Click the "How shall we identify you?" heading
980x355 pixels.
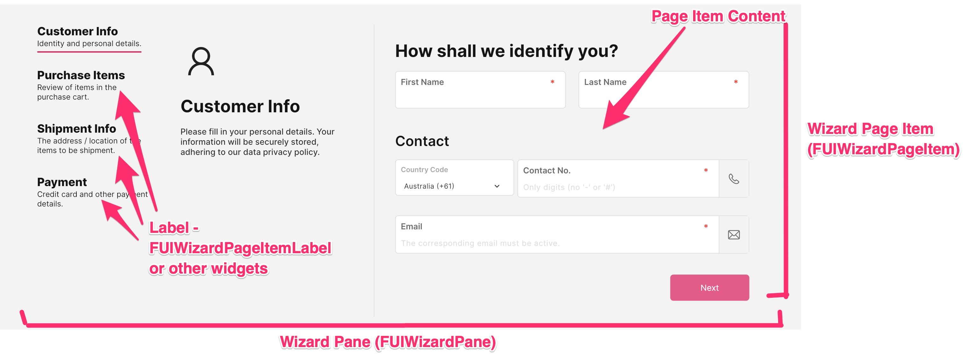pos(506,51)
